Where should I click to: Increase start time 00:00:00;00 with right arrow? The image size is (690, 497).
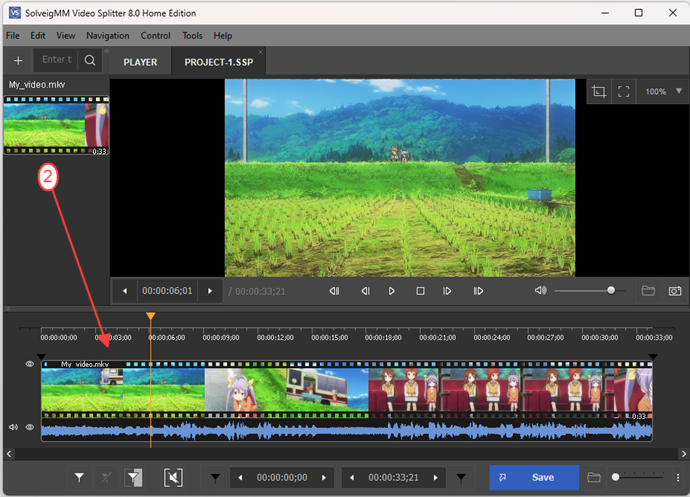324,478
